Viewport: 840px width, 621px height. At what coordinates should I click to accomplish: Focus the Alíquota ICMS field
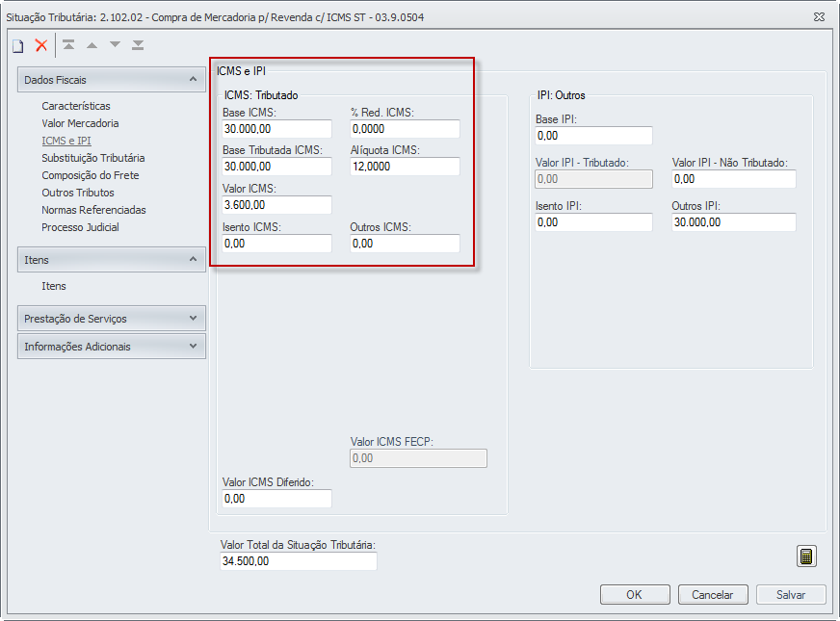click(405, 167)
